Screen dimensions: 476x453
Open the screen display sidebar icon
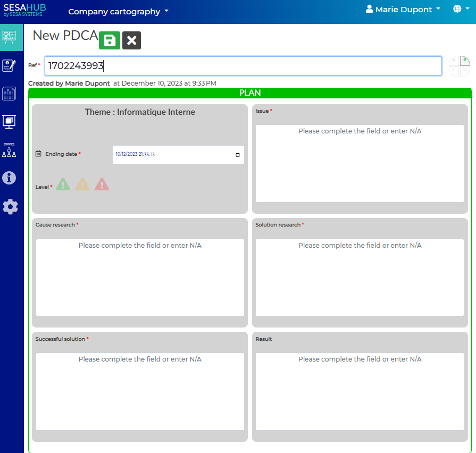pos(10,122)
